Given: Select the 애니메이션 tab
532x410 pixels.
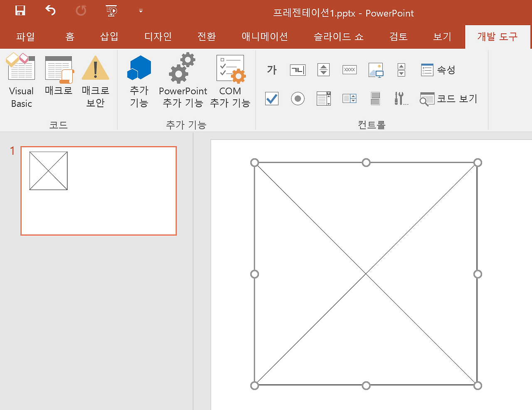Looking at the screenshot, I should 265,37.
